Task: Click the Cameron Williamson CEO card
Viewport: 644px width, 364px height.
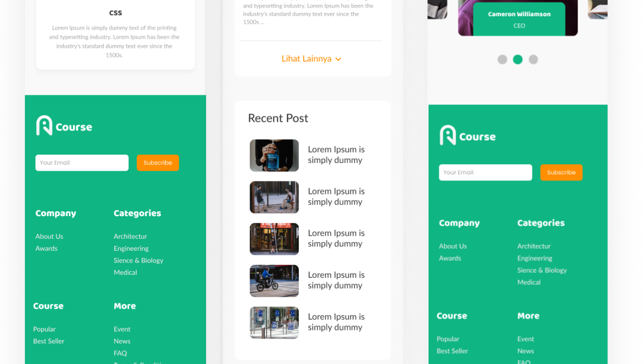Action: point(518,19)
